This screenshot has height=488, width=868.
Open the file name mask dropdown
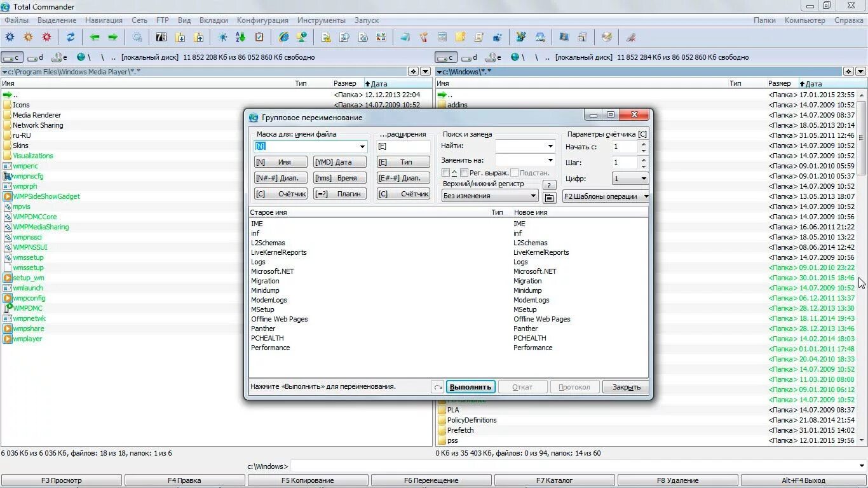[362, 146]
